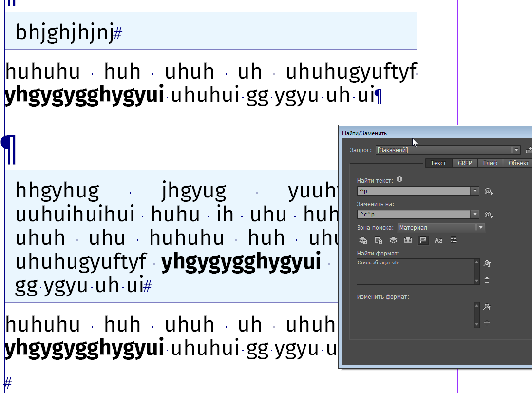This screenshot has width=532, height=393.
Task: Clear Найти формат attributes with the trash icon
Action: pyautogui.click(x=487, y=280)
